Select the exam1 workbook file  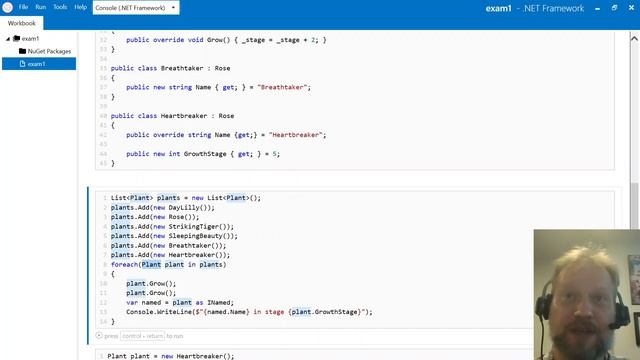pos(39,64)
